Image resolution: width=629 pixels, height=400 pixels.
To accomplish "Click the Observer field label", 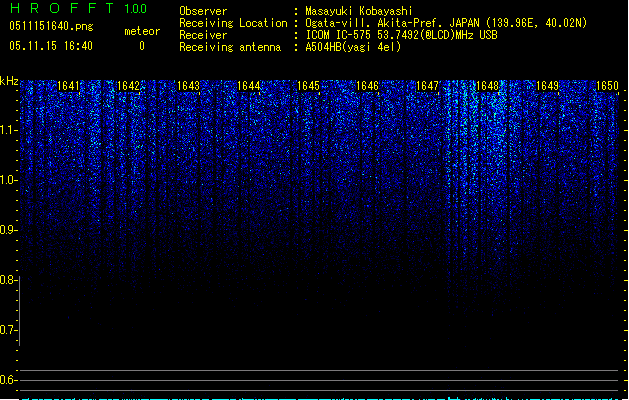I will click(x=203, y=11).
